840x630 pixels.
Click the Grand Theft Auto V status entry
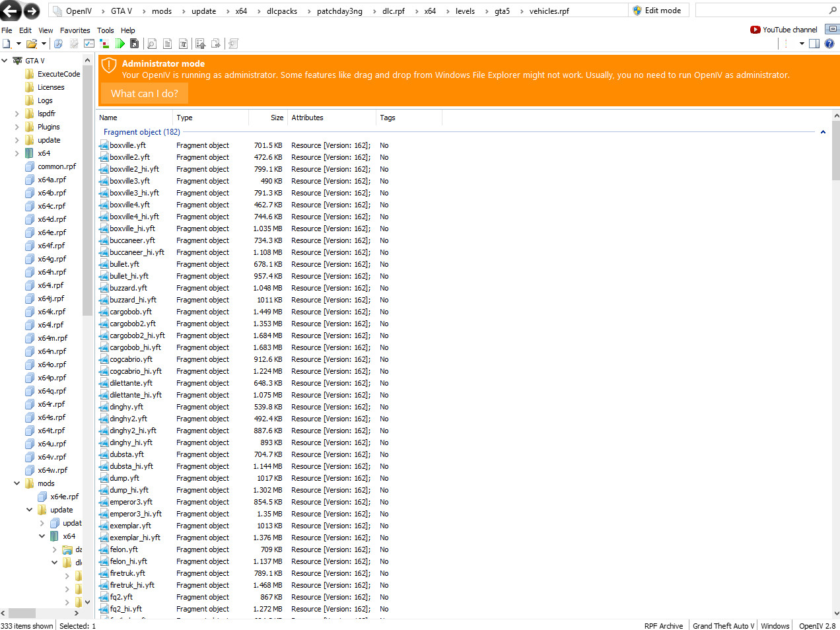click(723, 626)
